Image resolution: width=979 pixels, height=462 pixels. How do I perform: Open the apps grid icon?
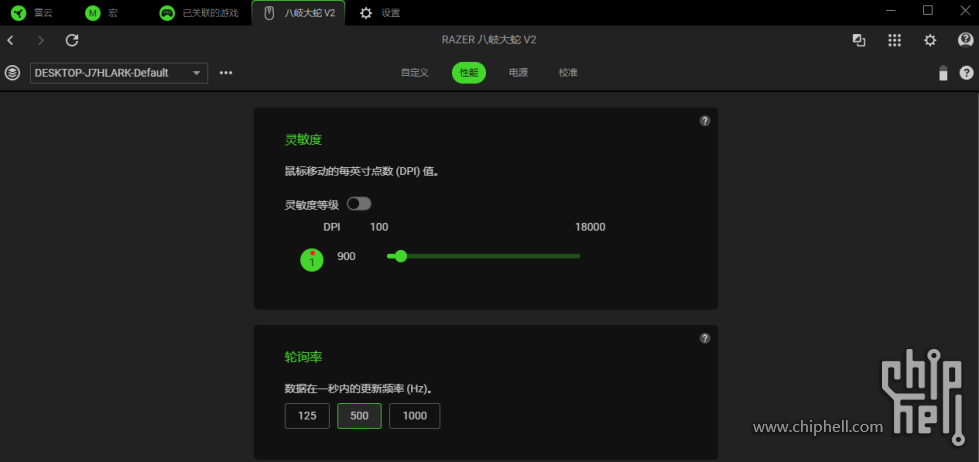(894, 40)
